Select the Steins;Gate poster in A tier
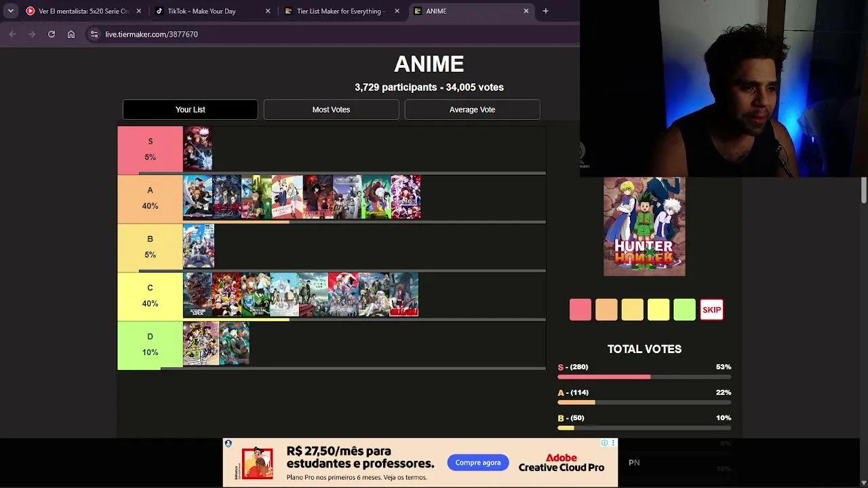The height and width of the screenshot is (488, 868). (x=347, y=197)
